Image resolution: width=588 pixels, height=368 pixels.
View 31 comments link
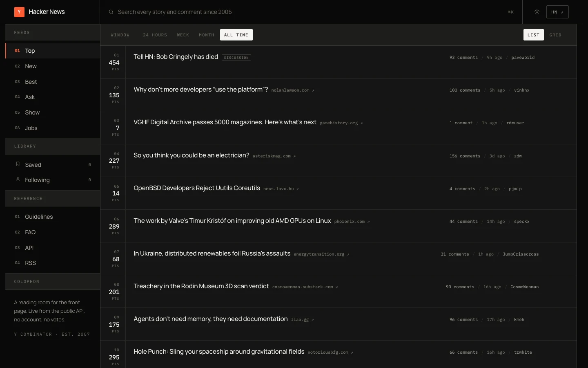pyautogui.click(x=455, y=254)
